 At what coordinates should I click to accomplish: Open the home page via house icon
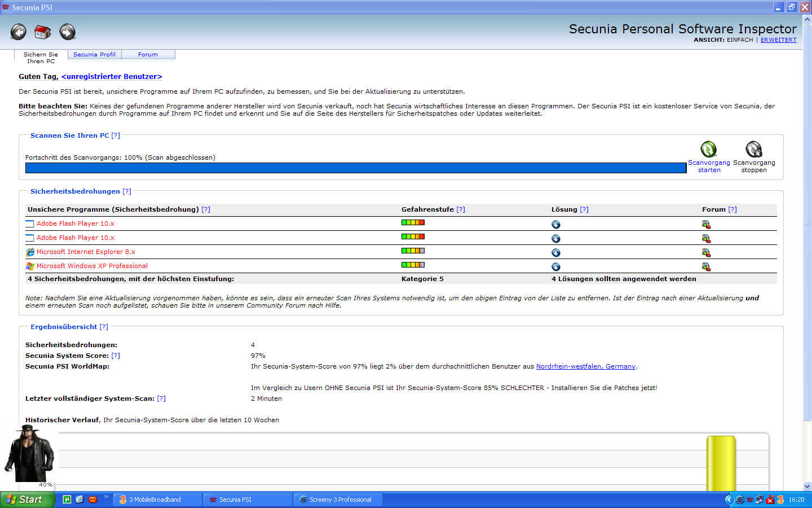43,32
